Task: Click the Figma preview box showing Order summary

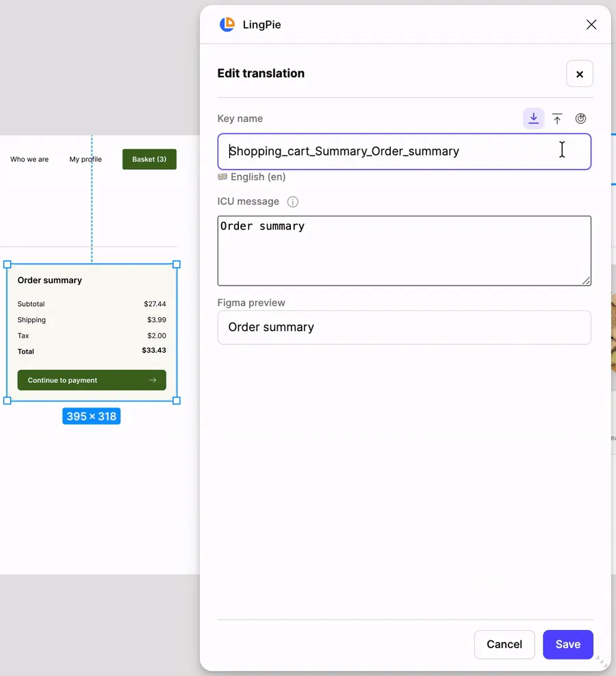Action: pos(404,327)
